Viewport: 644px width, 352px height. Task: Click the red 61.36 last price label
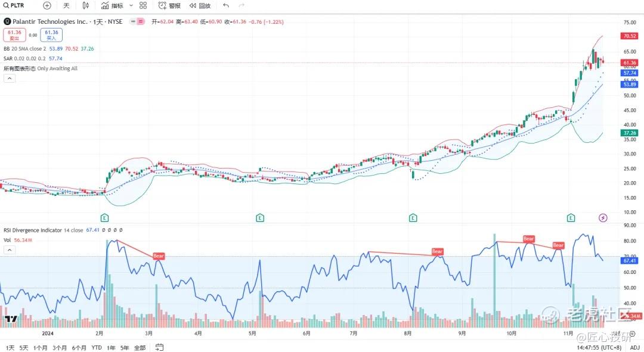[629, 63]
